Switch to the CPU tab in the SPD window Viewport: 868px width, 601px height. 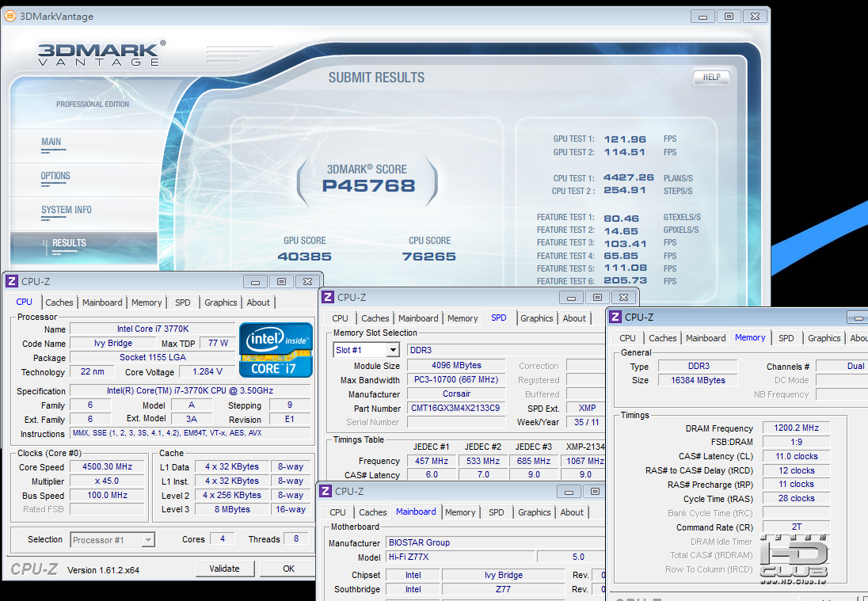click(x=341, y=318)
